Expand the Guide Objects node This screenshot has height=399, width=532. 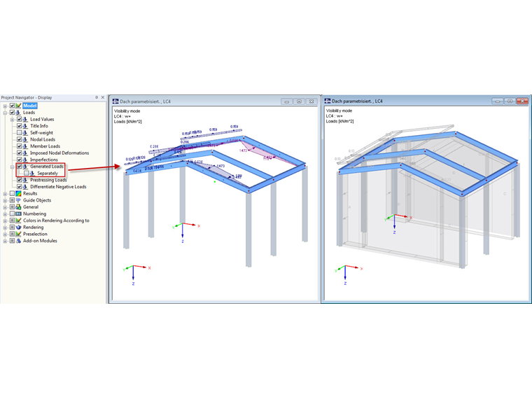(5, 200)
